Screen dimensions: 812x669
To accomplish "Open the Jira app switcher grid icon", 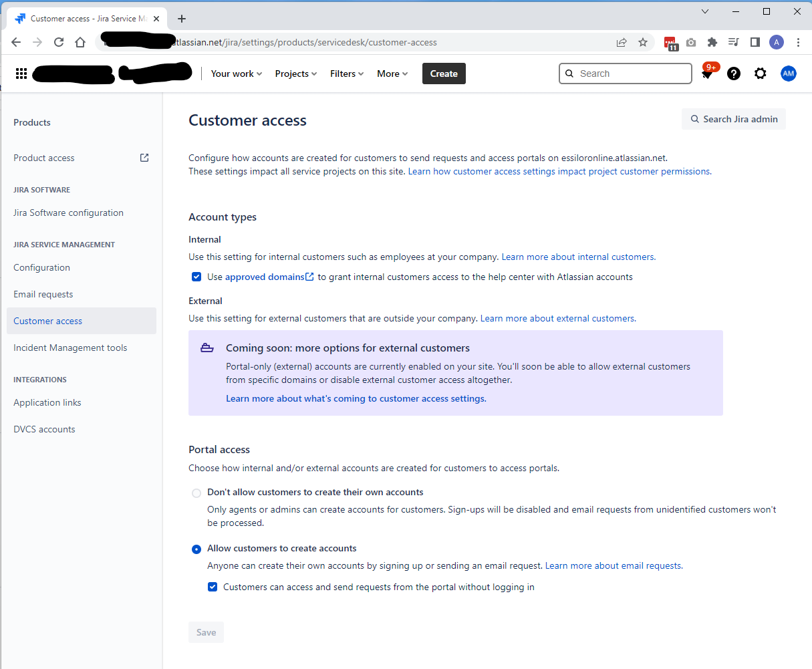I will (x=21, y=74).
